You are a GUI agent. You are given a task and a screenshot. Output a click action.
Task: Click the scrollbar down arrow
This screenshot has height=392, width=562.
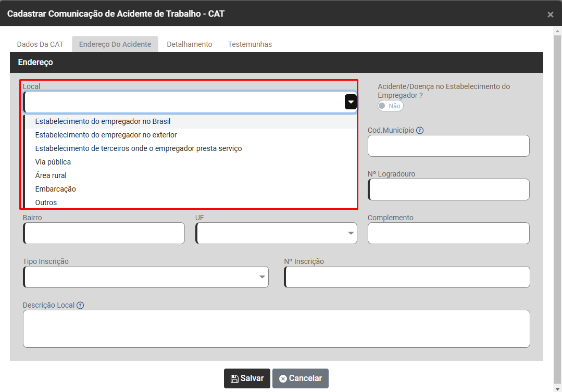point(557,389)
